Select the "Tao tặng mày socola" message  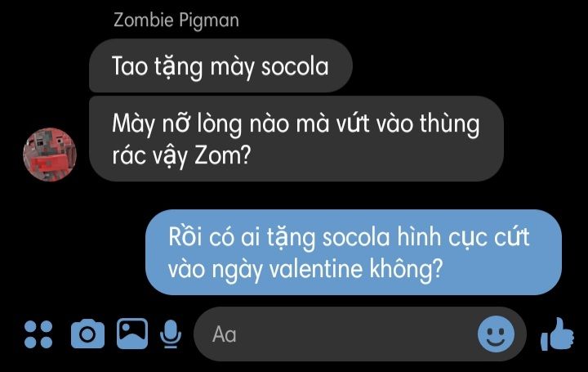pyautogui.click(x=220, y=65)
